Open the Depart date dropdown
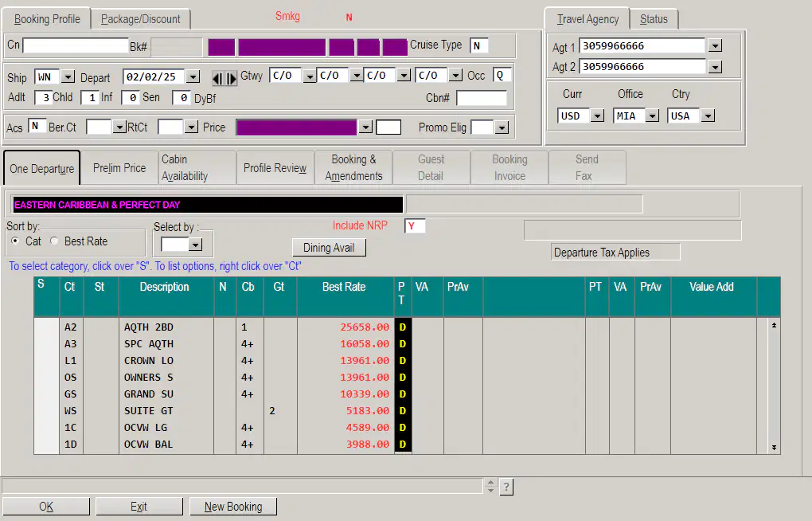 click(193, 76)
